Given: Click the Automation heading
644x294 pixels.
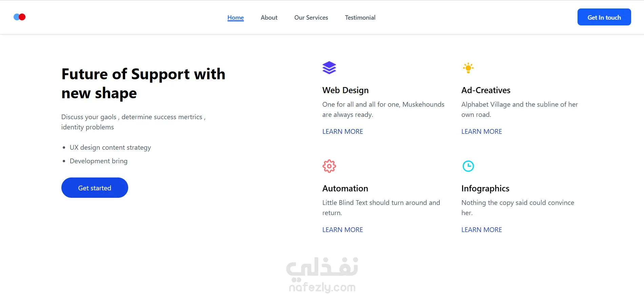Looking at the screenshot, I should point(345,188).
